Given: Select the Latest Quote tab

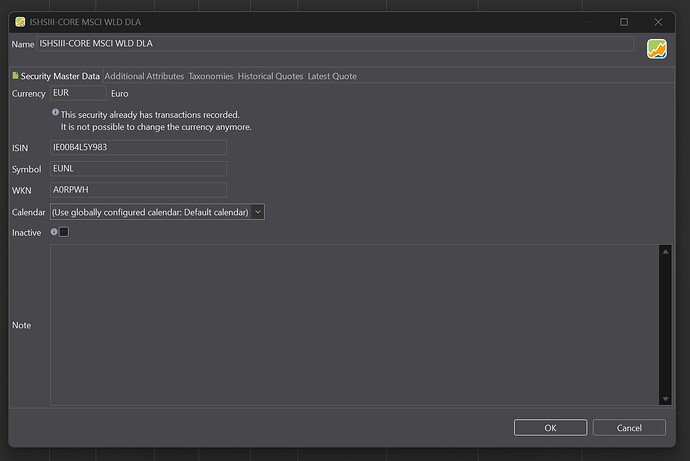Looking at the screenshot, I should [x=332, y=76].
